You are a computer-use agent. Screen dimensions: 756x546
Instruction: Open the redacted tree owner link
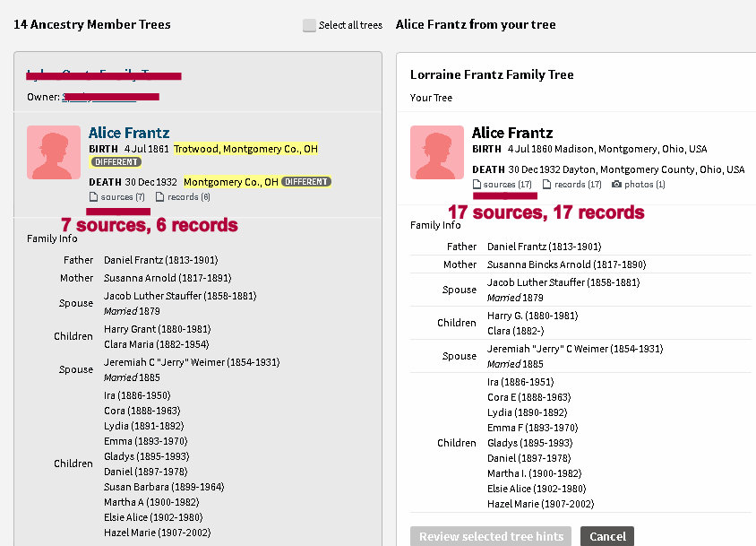pyautogui.click(x=109, y=97)
